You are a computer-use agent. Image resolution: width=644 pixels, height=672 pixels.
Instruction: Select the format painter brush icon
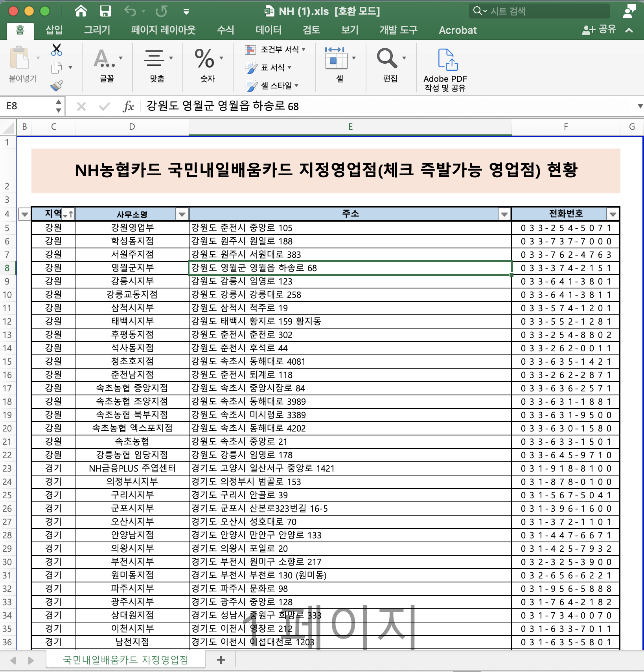click(57, 86)
